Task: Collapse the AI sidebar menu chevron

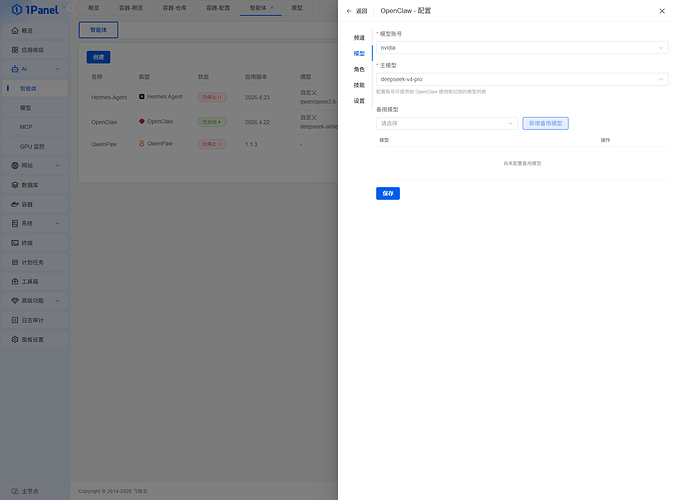Action: 58,69
